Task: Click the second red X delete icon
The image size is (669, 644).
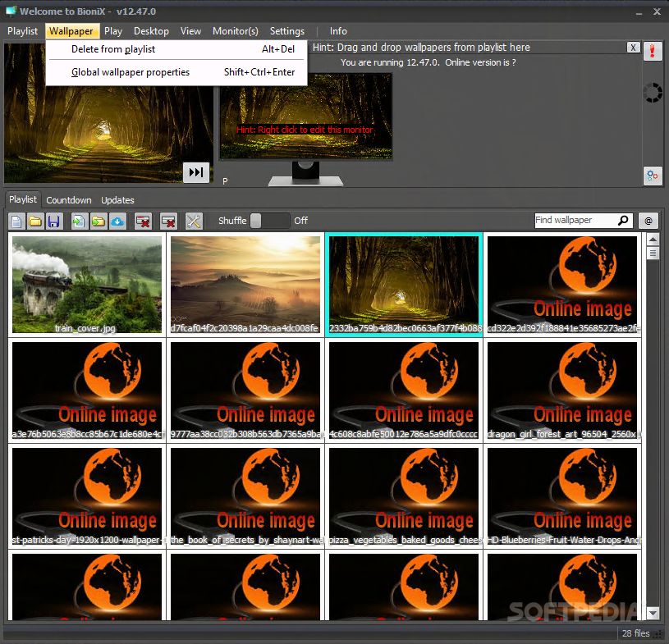Action: click(168, 221)
